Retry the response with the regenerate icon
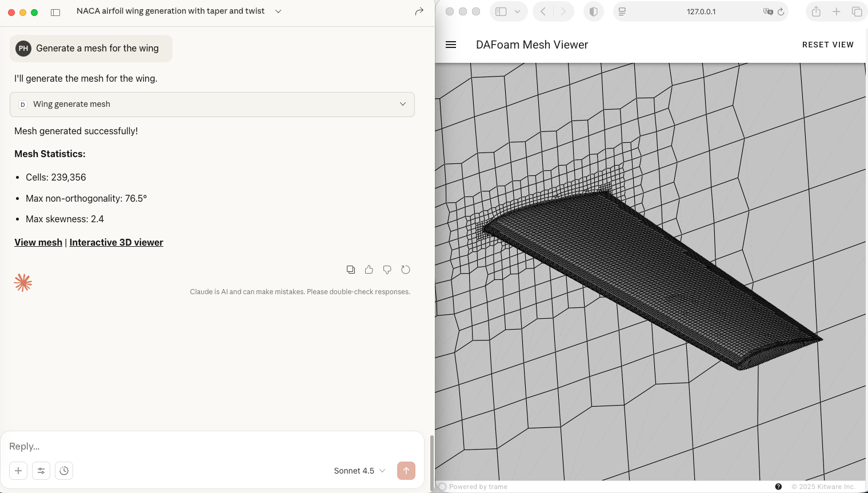The height and width of the screenshot is (493, 868). (406, 270)
